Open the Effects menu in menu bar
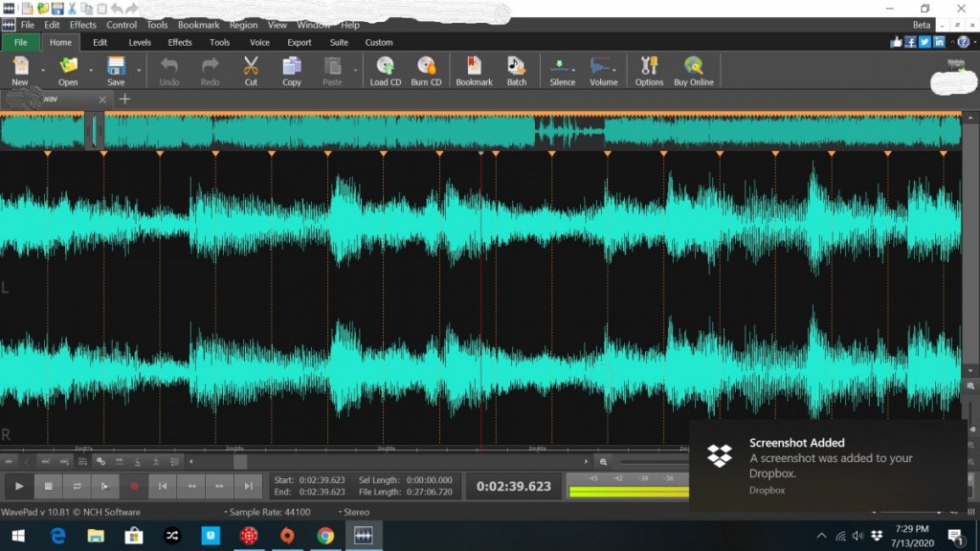This screenshot has width=980, height=551. 82,25
